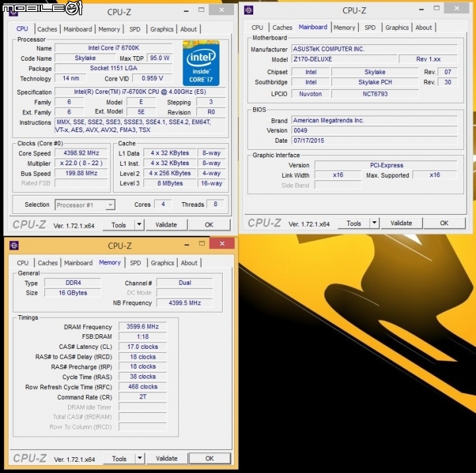The height and width of the screenshot is (473, 476).
Task: Select CPU tab in CPU window
Action: point(22,28)
